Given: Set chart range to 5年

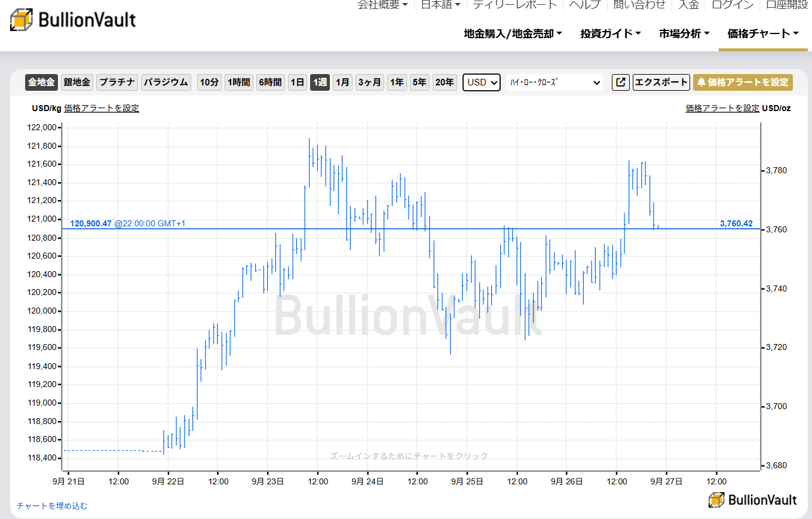Looking at the screenshot, I should pos(419,82).
